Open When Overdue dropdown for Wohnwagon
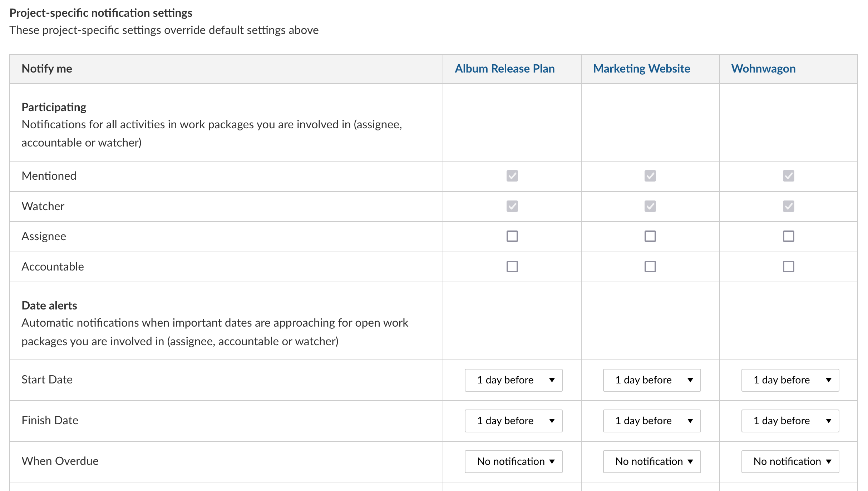The width and height of the screenshot is (868, 491). (790, 461)
